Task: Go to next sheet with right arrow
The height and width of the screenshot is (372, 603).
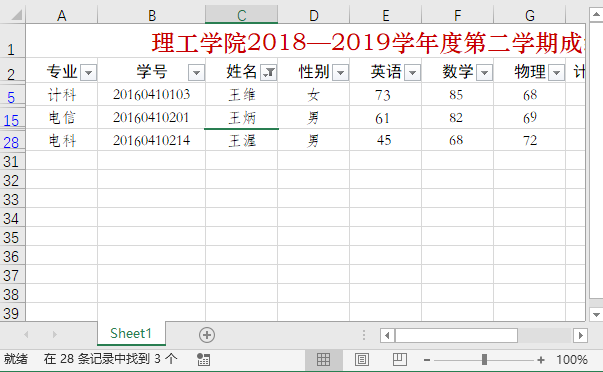Action: click(55, 335)
